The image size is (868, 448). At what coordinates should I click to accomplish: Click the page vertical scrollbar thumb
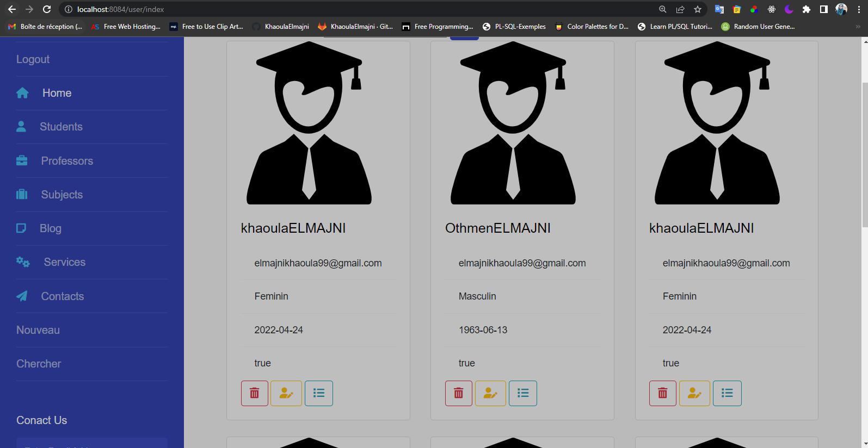865,155
